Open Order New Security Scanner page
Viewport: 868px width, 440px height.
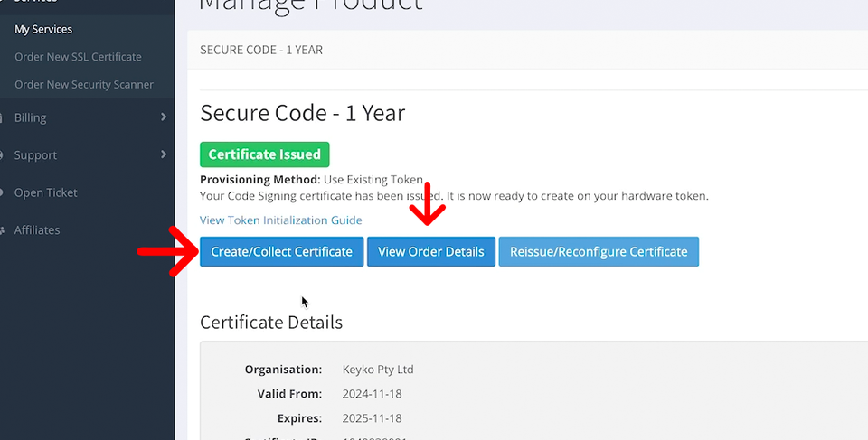pos(84,85)
